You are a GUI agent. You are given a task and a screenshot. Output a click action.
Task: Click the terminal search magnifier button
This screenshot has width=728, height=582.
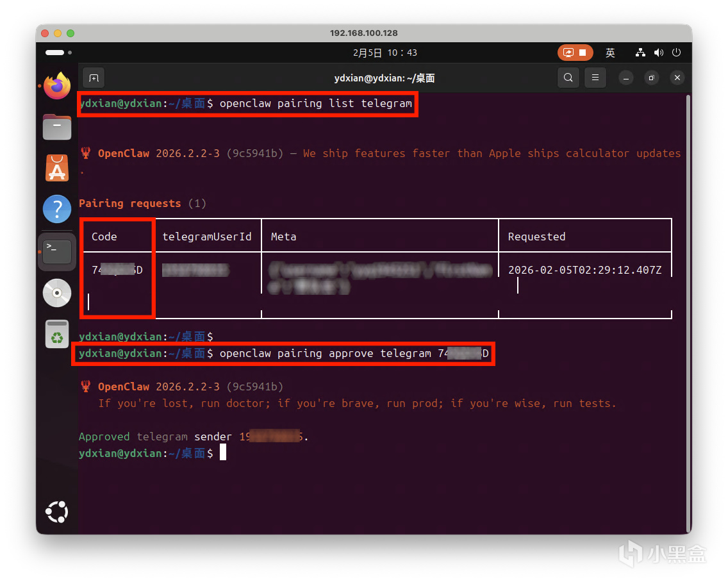tap(568, 78)
